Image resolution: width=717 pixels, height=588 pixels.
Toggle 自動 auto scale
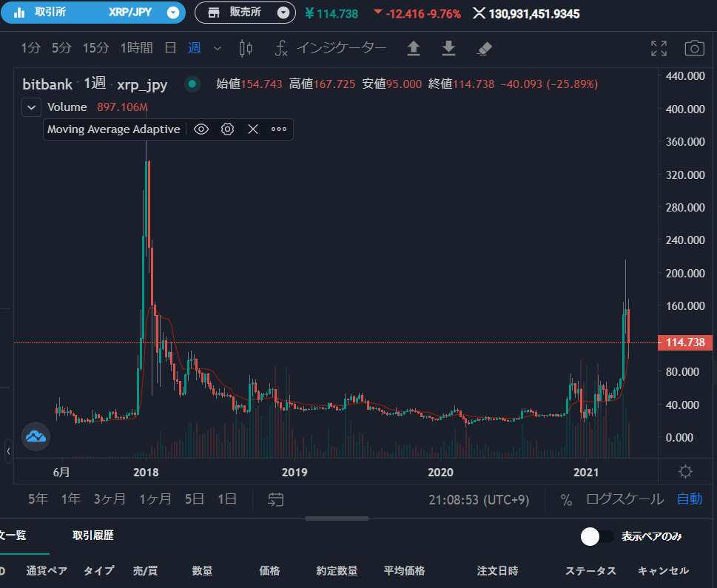pos(690,499)
